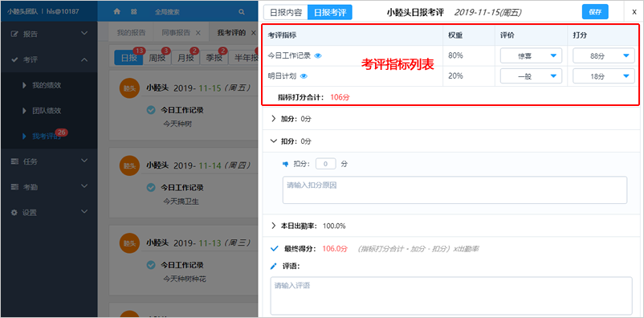The width and height of the screenshot is (644, 318).
Task: Expand the 任务 sidebar chevron
Action: (x=84, y=161)
